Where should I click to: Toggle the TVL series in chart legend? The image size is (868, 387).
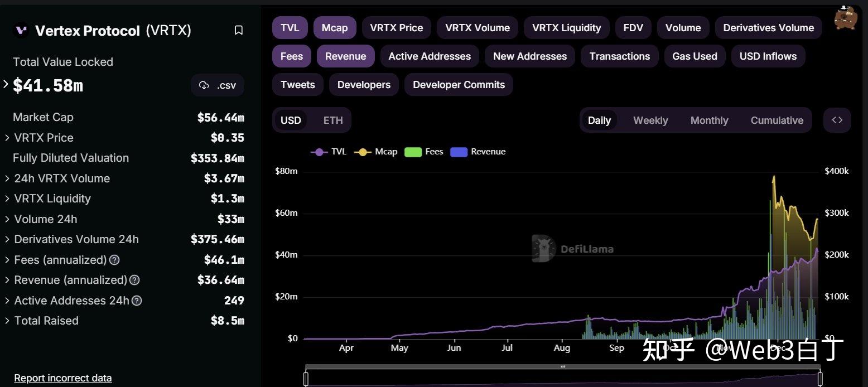coord(329,152)
